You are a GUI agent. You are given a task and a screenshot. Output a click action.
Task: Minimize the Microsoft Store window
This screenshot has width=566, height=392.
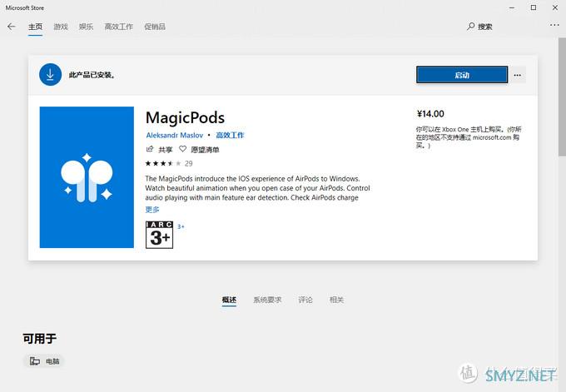(x=512, y=7)
